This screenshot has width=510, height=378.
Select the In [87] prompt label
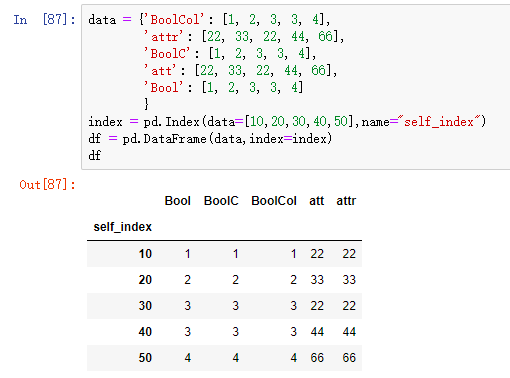coord(45,20)
